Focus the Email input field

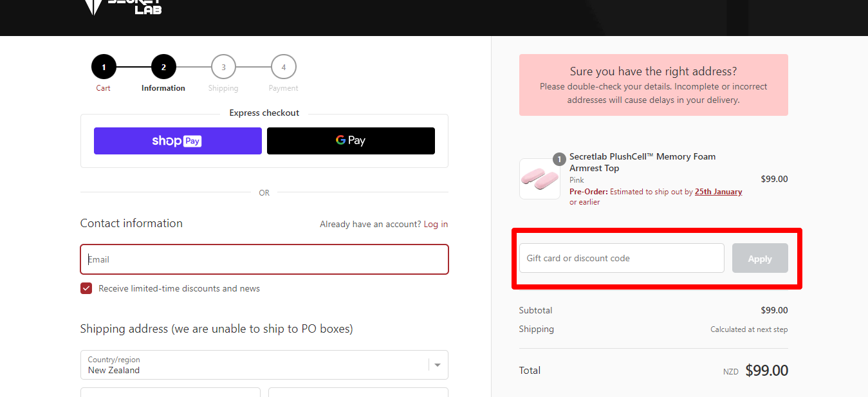264,259
